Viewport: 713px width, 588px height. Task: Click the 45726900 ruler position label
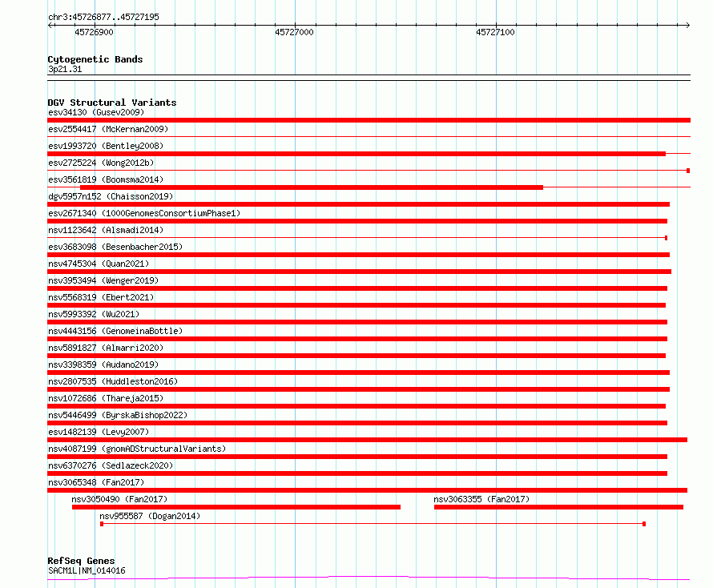tap(94, 32)
